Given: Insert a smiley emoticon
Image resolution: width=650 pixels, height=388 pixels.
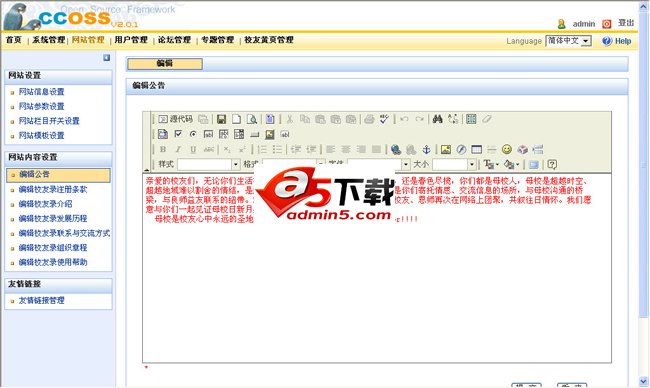Looking at the screenshot, I should [507, 149].
